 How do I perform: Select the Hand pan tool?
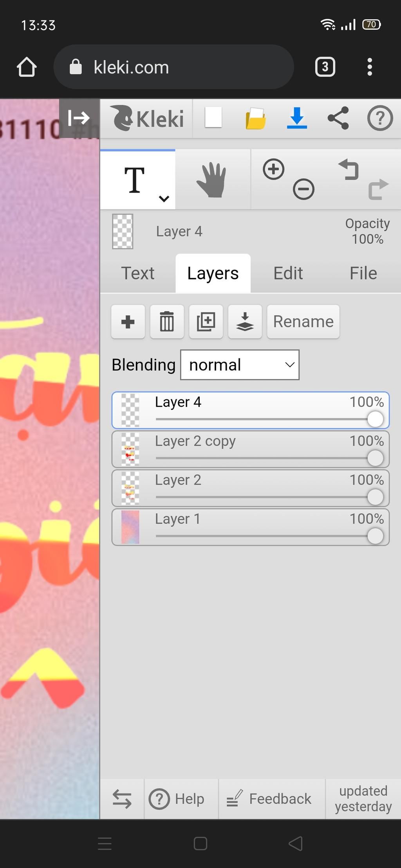[x=212, y=180]
